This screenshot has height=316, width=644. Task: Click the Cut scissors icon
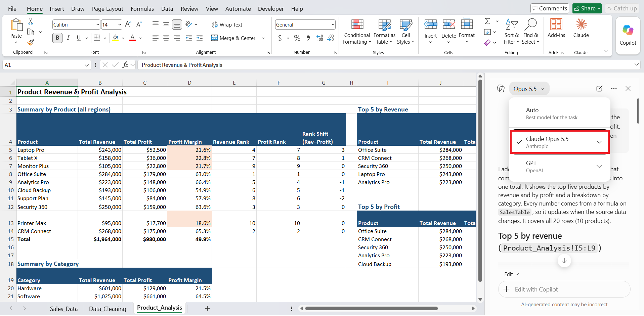point(31,21)
